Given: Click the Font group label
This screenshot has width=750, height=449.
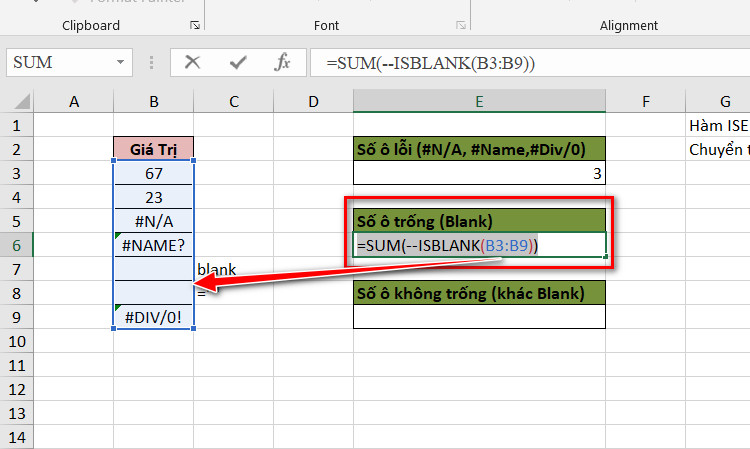Looking at the screenshot, I should (326, 25).
